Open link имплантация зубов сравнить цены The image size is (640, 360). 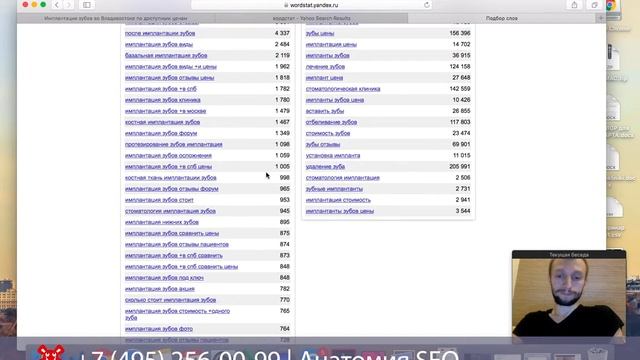(172, 233)
